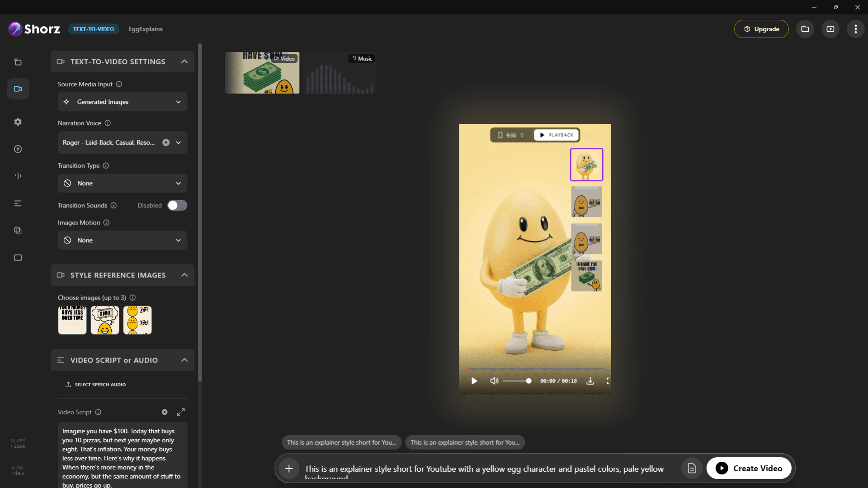The height and width of the screenshot is (488, 868).
Task: Select the 'Buys Less Over Time' reference image
Action: (72, 320)
